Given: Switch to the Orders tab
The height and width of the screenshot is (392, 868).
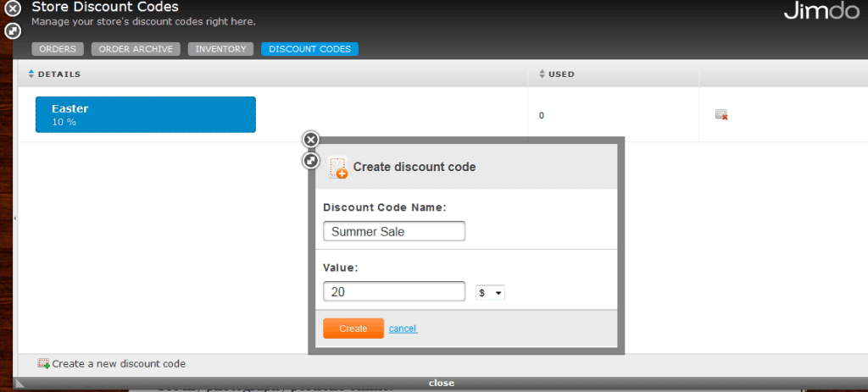Looking at the screenshot, I should [58, 49].
